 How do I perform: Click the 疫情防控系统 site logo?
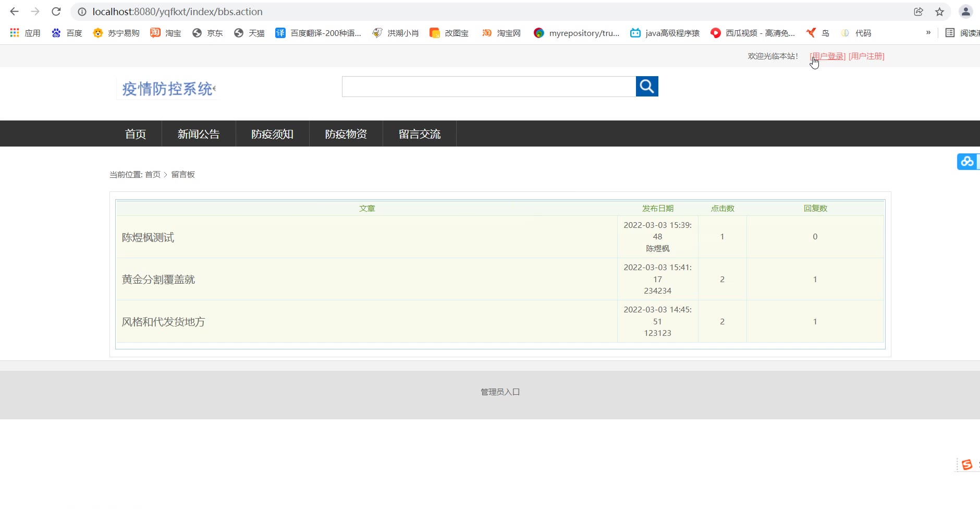(168, 89)
